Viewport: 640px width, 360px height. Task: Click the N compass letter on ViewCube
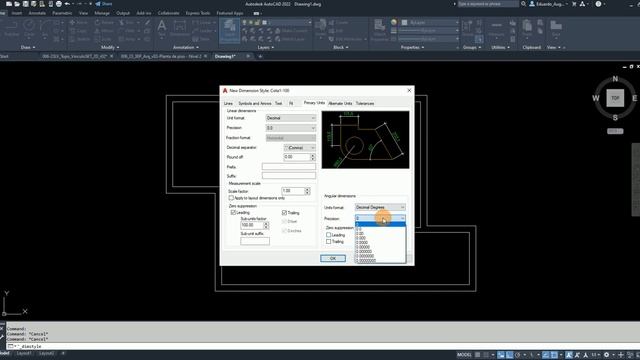tap(615, 79)
